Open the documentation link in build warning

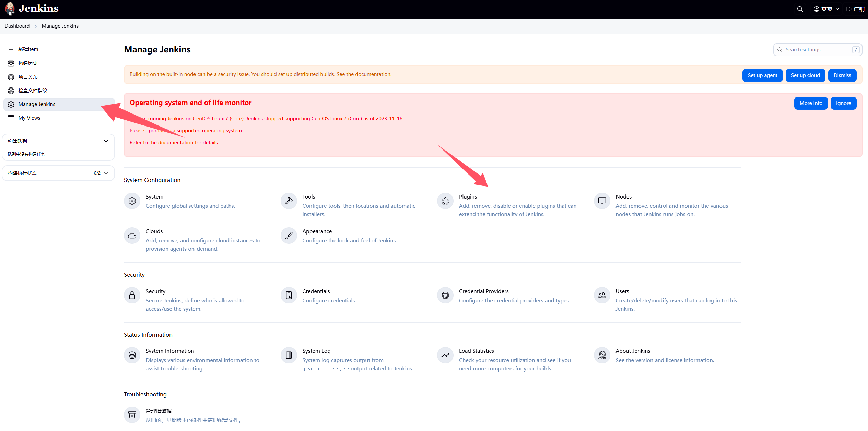pos(368,74)
